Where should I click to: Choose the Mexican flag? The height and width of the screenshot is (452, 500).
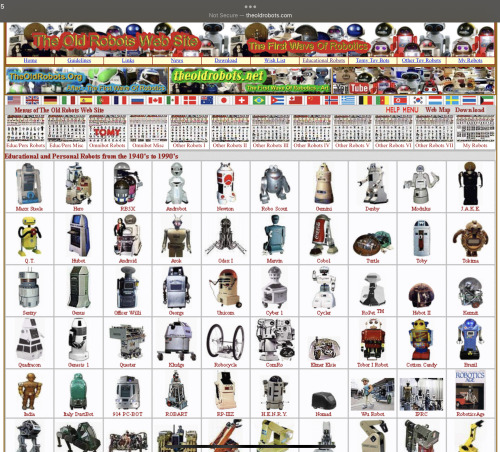(173, 100)
